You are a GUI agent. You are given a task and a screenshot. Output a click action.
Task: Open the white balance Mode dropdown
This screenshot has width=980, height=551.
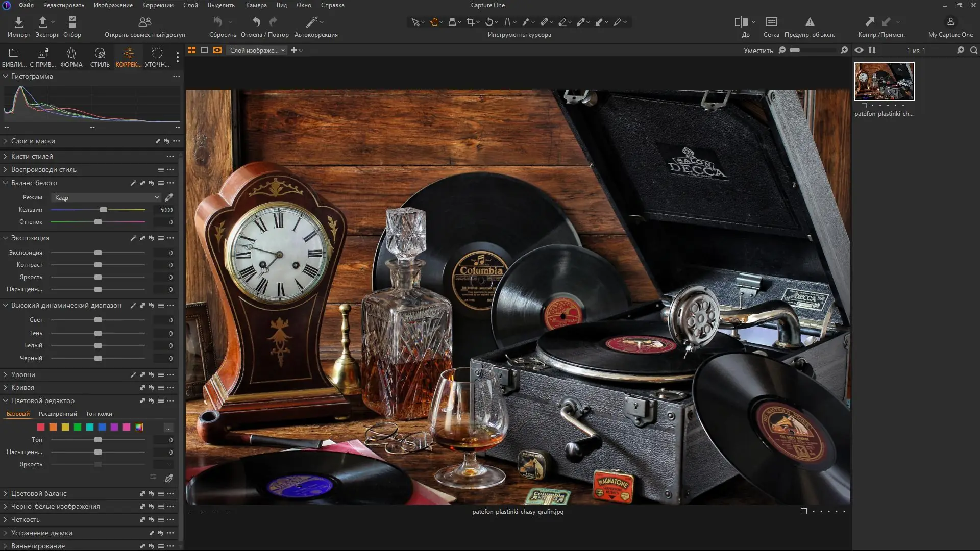tap(106, 197)
